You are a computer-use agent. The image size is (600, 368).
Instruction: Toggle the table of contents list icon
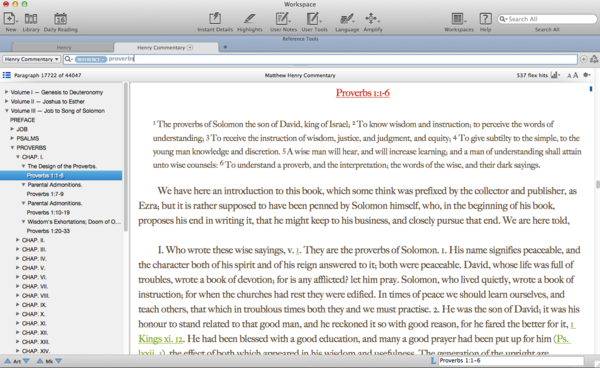pos(7,75)
